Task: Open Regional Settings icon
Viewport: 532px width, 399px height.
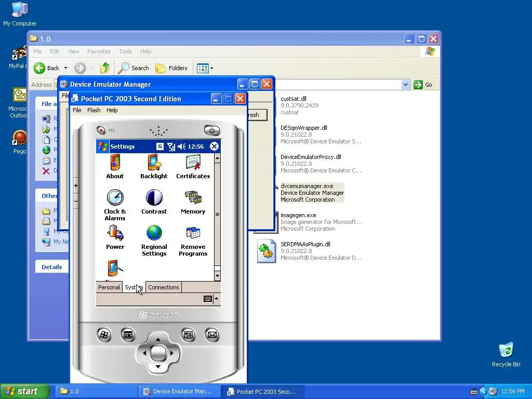Action: click(x=154, y=240)
